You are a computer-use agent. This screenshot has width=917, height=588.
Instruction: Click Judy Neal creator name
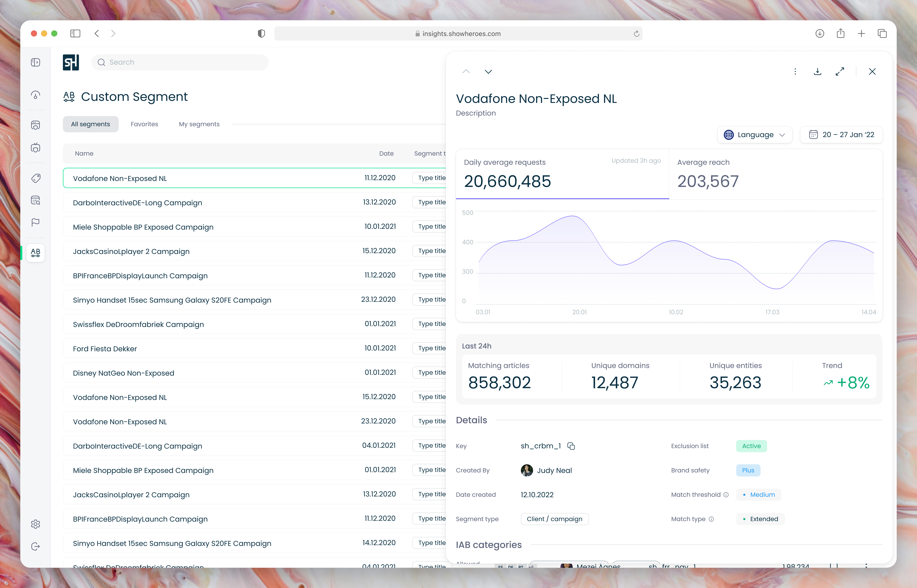click(554, 470)
